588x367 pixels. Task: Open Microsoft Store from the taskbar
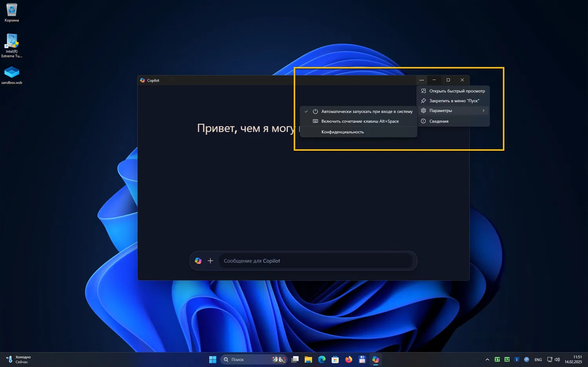(x=335, y=360)
